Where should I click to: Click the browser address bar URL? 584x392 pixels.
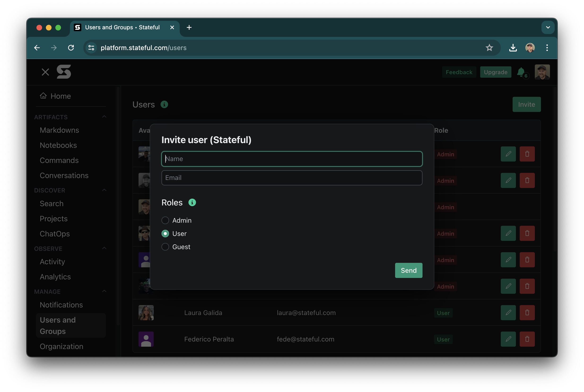click(144, 48)
